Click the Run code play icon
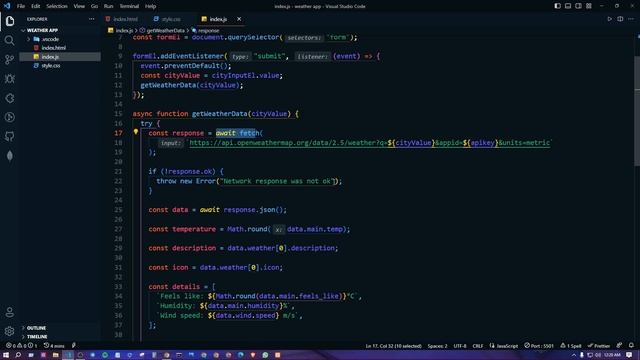This screenshot has width=640, height=360. point(609,19)
